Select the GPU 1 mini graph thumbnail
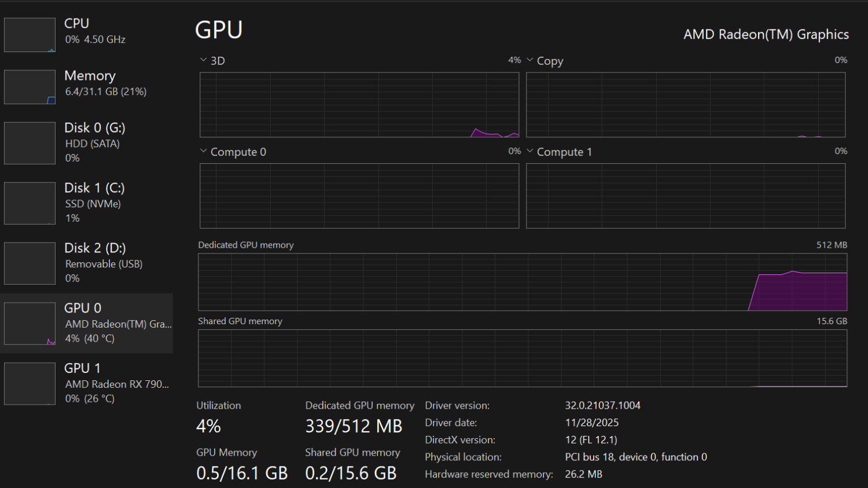Image resolution: width=868 pixels, height=488 pixels. click(x=30, y=384)
